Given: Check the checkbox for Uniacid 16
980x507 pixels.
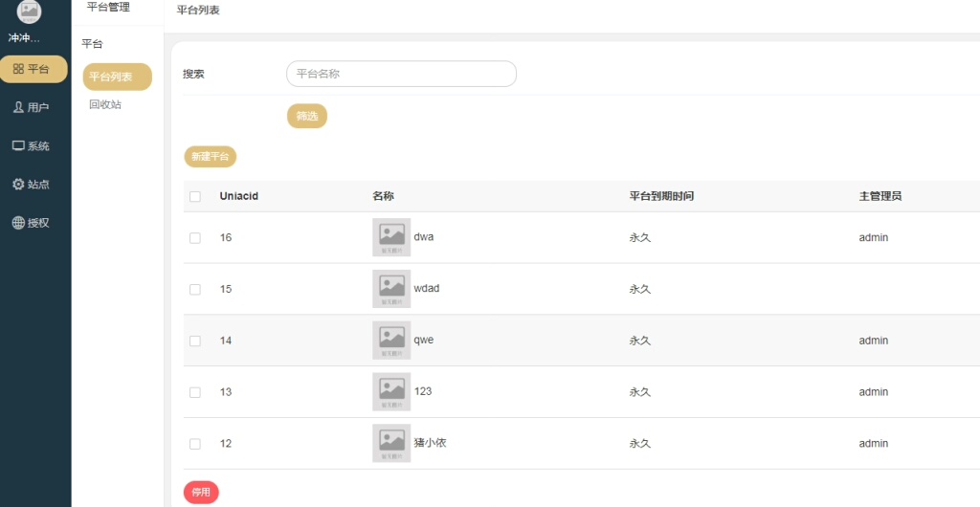Looking at the screenshot, I should pos(195,238).
